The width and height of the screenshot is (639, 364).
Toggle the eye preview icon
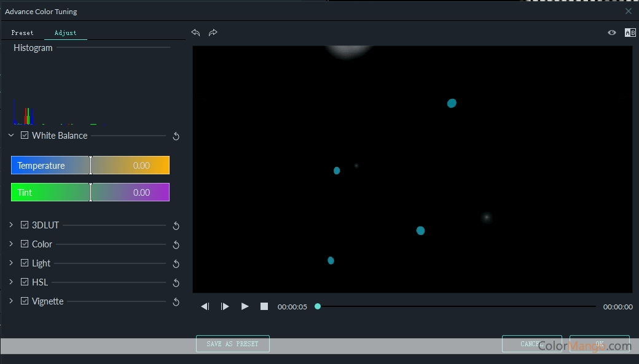612,33
